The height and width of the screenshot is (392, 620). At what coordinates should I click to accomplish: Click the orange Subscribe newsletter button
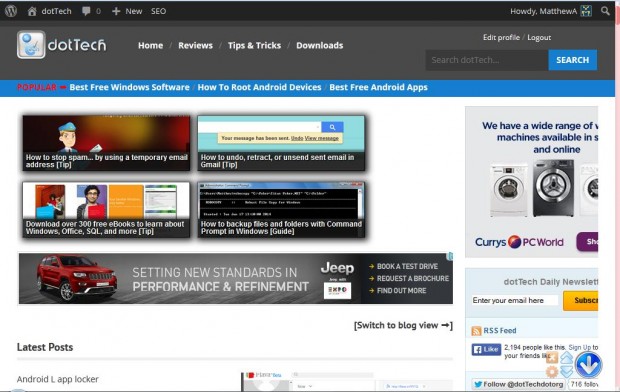581,301
